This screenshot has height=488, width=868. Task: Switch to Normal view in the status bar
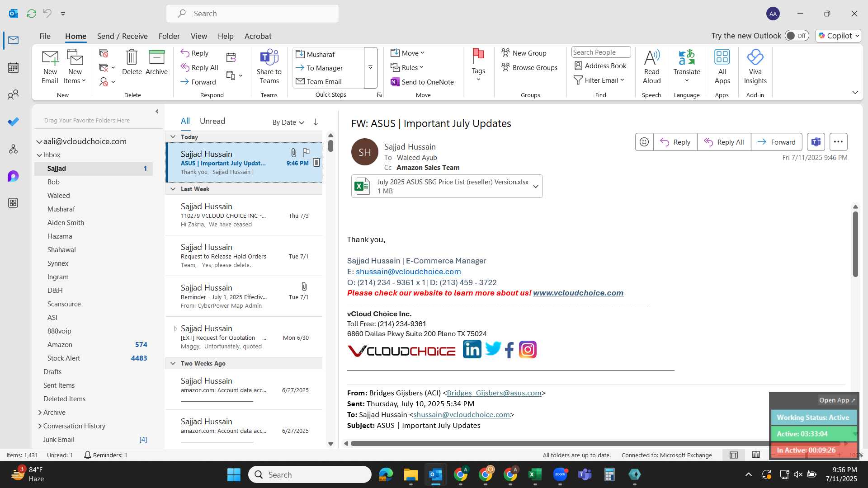point(734,455)
